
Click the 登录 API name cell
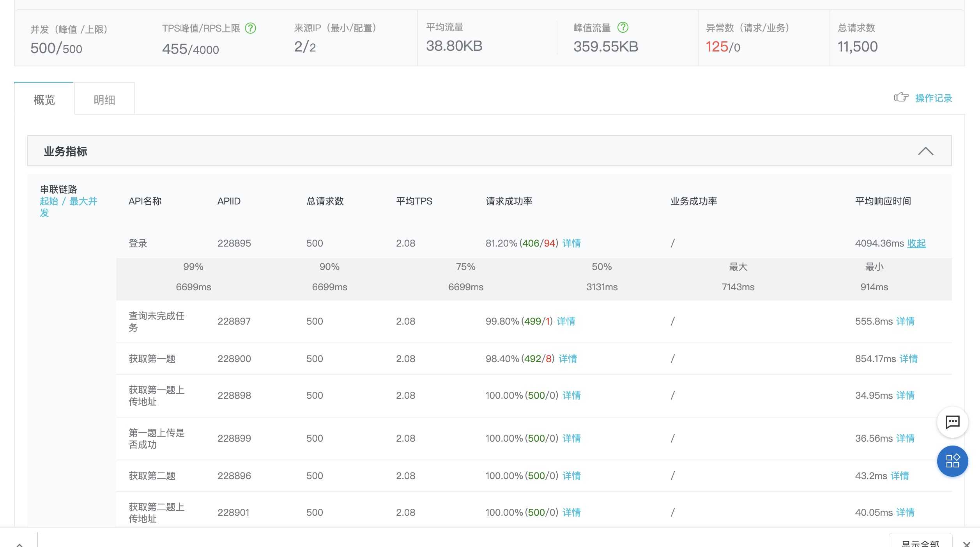138,243
